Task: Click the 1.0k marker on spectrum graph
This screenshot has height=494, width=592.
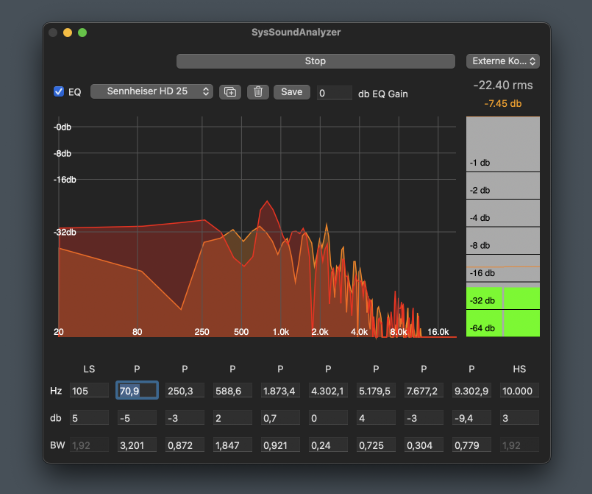Action: 281,332
